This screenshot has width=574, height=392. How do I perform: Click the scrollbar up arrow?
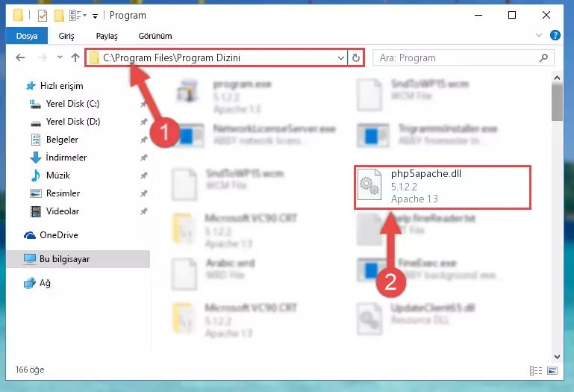click(x=557, y=78)
